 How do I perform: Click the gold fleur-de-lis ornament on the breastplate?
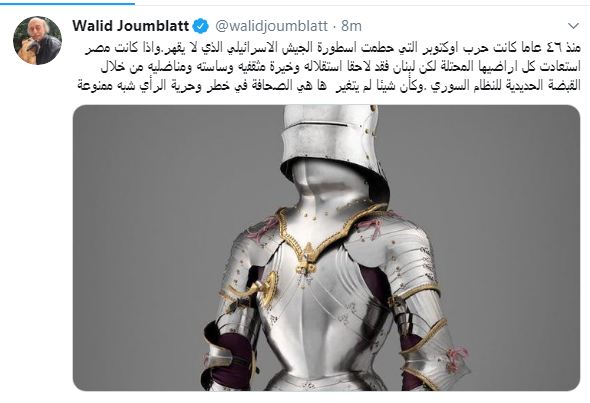coord(307,259)
